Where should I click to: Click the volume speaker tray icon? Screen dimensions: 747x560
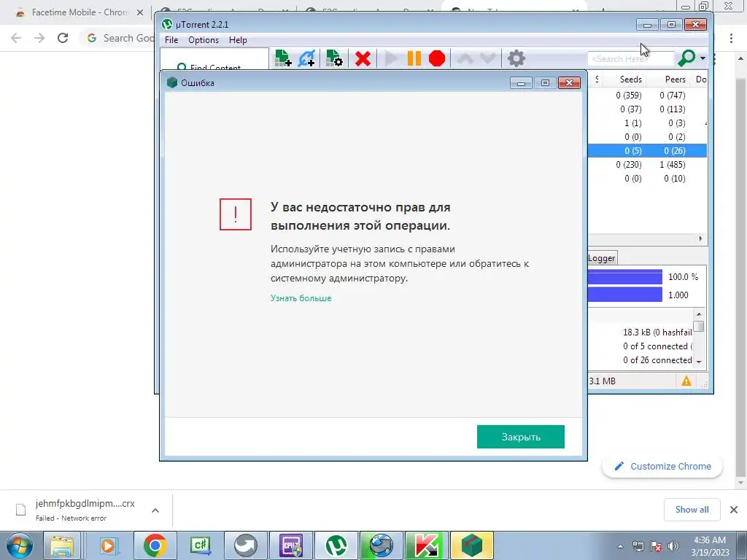point(673,546)
